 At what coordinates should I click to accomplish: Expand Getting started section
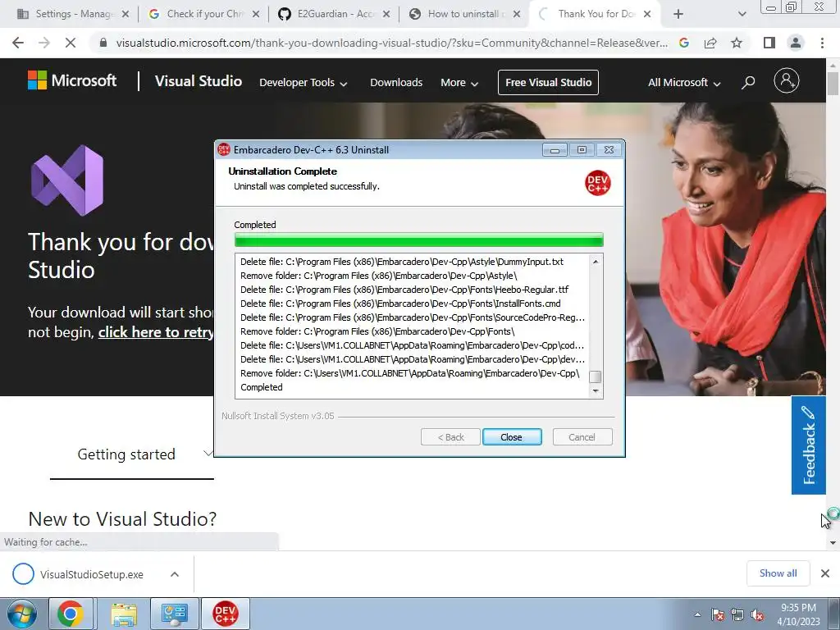(x=132, y=454)
